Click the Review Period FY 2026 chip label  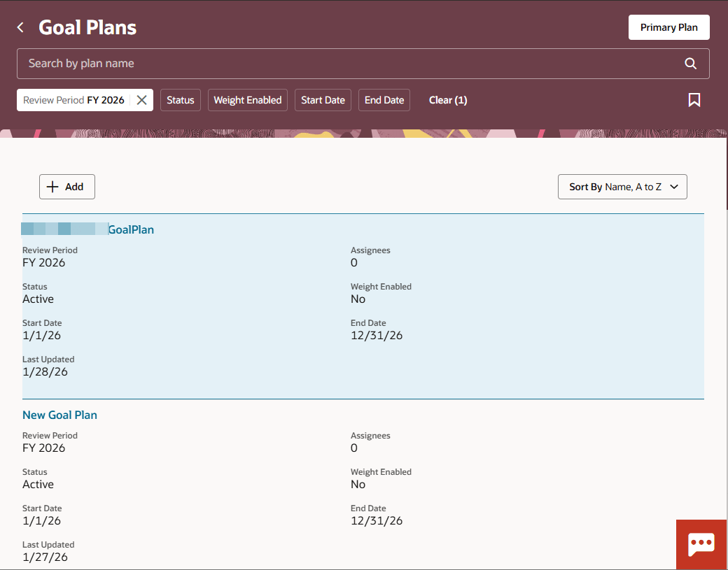tap(73, 99)
